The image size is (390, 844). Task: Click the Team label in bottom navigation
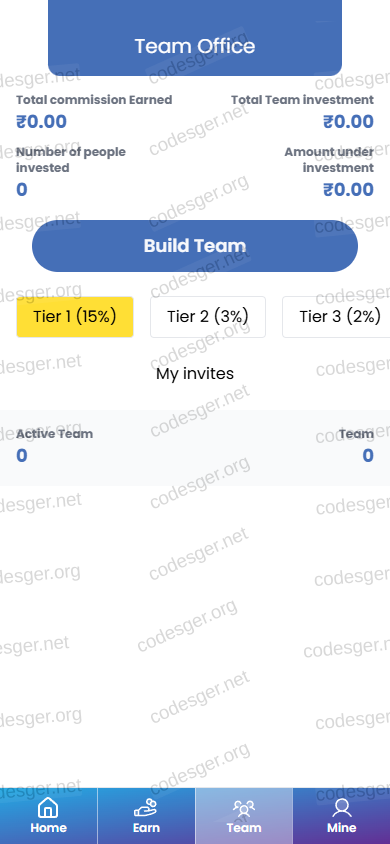[244, 828]
